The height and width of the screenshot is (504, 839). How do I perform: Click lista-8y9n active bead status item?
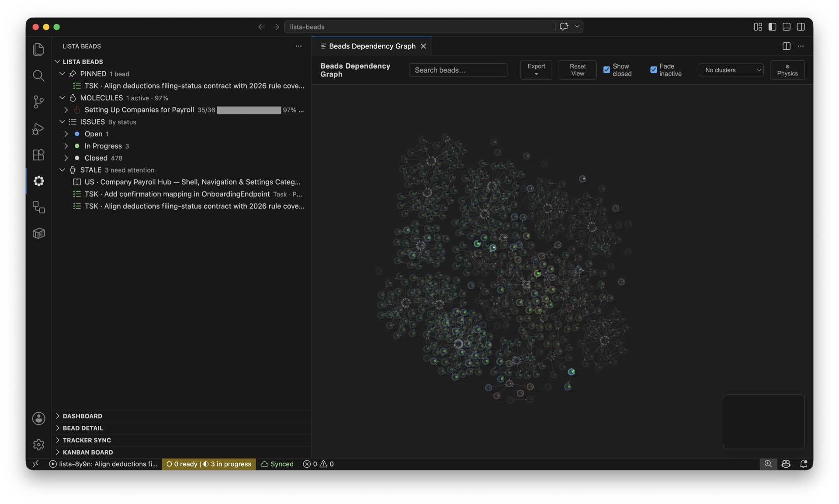[x=103, y=464]
